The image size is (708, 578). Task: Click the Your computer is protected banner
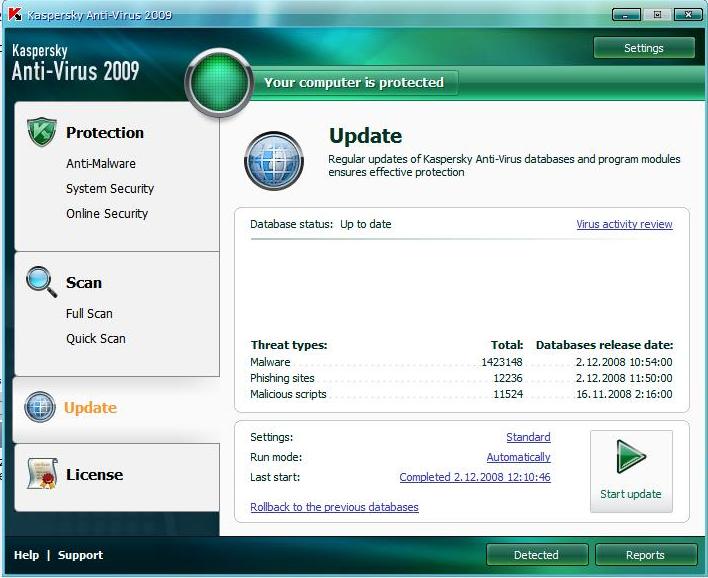pyautogui.click(x=354, y=82)
